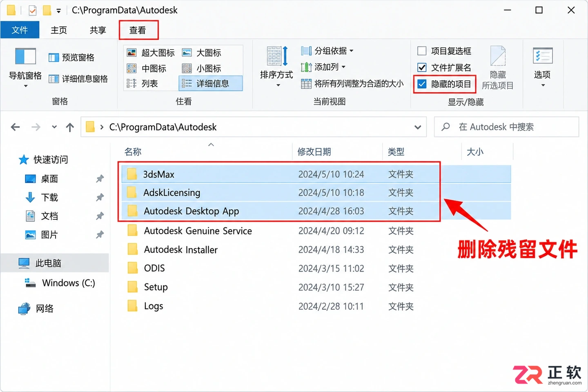Select the Autodesk Installer folder icon

tap(132, 249)
